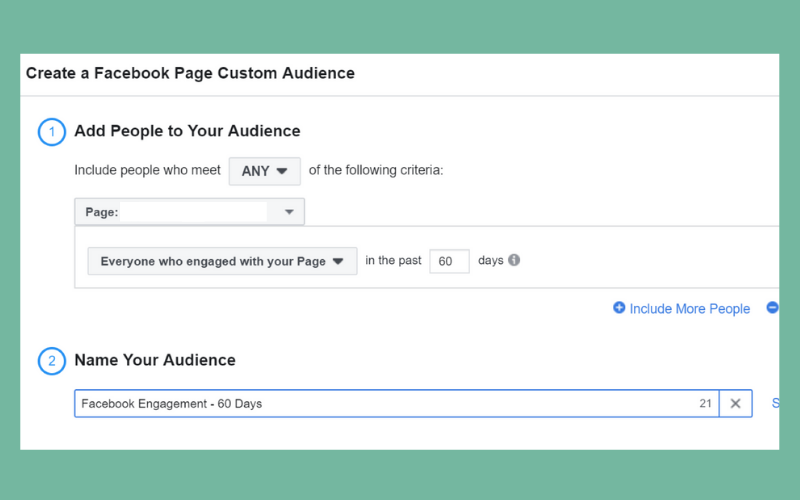
Task: Click the 'Include people who meet' text
Action: [147, 170]
